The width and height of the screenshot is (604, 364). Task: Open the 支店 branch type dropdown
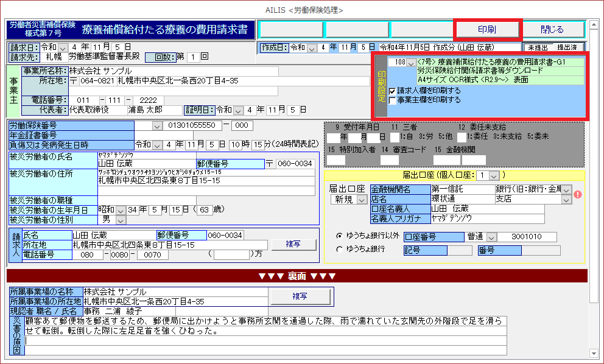[x=566, y=199]
